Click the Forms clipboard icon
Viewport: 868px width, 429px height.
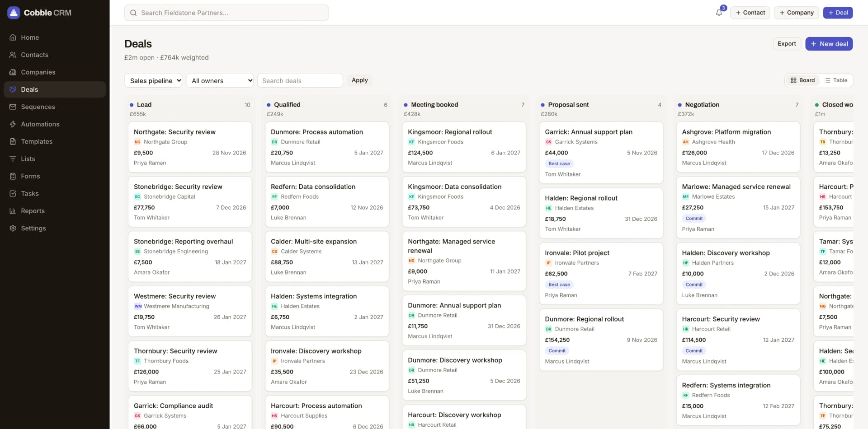(13, 176)
